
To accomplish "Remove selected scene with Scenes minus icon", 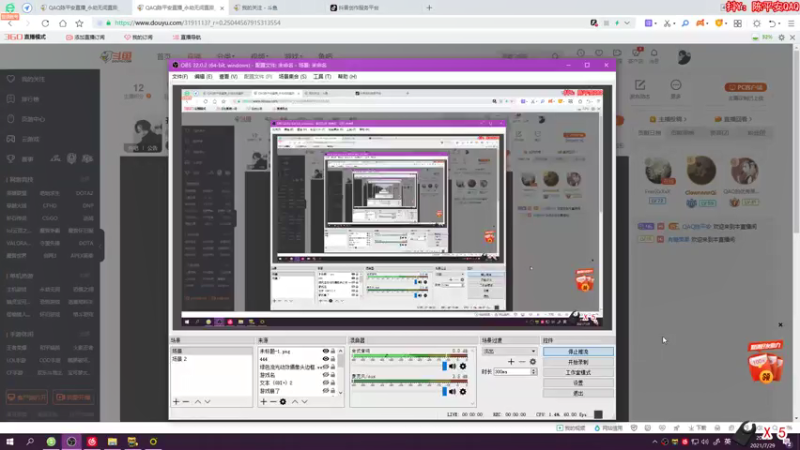I will click(186, 402).
